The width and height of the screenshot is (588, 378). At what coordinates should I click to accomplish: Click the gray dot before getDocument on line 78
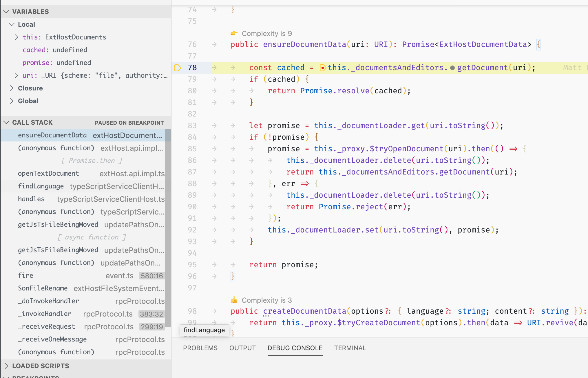coord(452,68)
